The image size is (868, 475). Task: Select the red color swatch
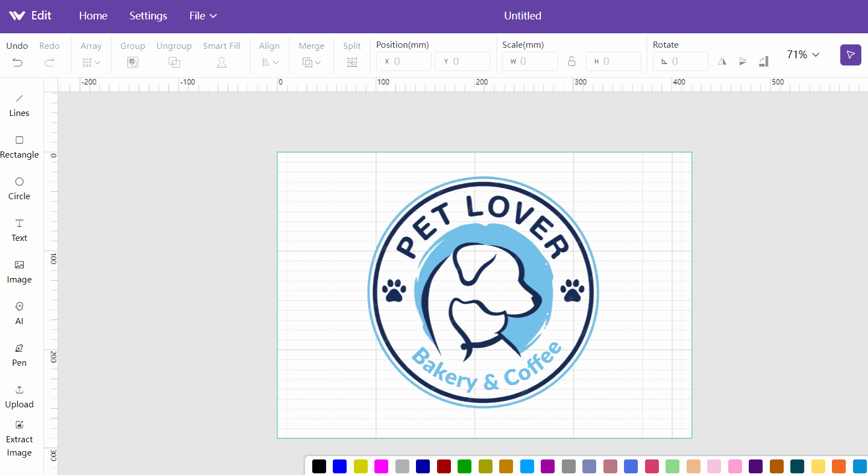444,466
